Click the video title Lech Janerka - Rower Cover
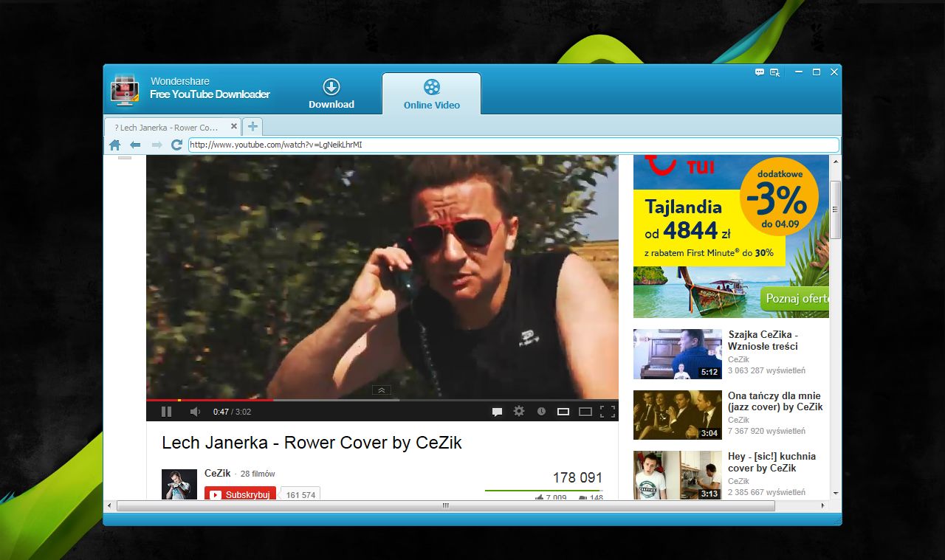 [x=312, y=443]
